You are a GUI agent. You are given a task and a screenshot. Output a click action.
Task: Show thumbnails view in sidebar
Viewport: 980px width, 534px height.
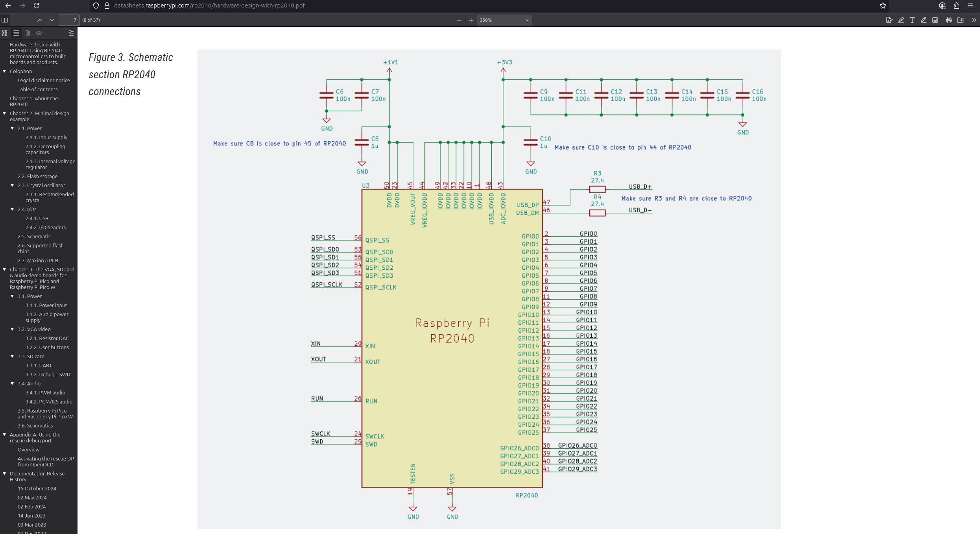[5, 33]
